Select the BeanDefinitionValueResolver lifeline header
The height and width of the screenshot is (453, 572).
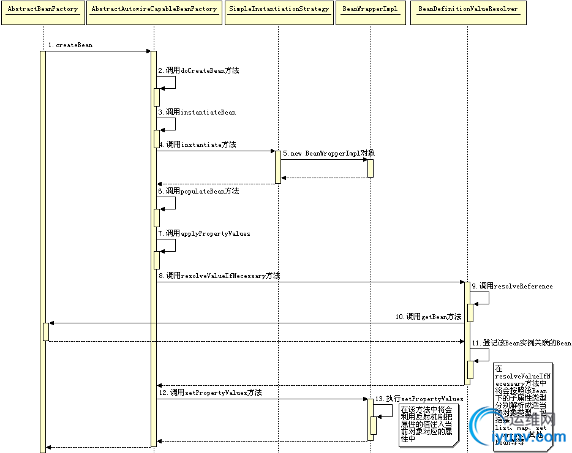[x=468, y=13]
